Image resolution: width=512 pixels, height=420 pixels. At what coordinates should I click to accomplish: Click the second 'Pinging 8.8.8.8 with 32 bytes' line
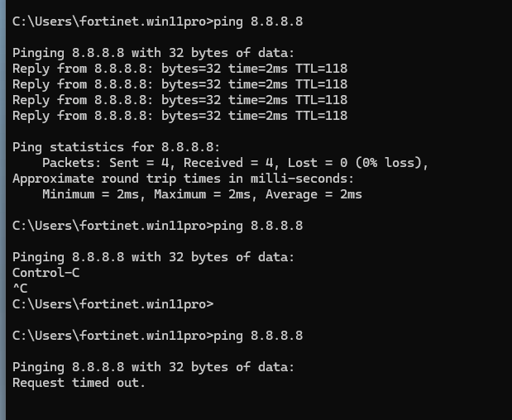tap(153, 257)
